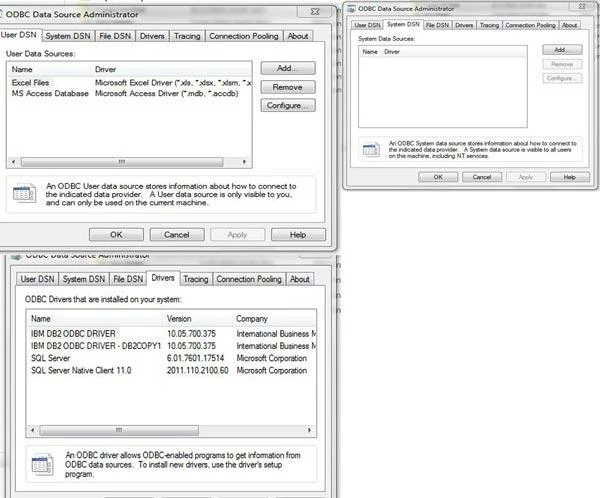Select the plain SQL Server driver row
The image size is (600, 498).
[x=171, y=358]
